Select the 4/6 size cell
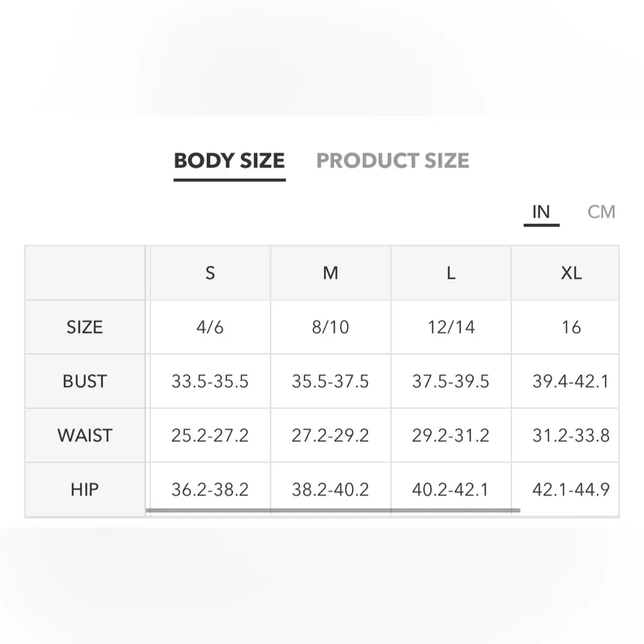This screenshot has width=644, height=644. (210, 327)
